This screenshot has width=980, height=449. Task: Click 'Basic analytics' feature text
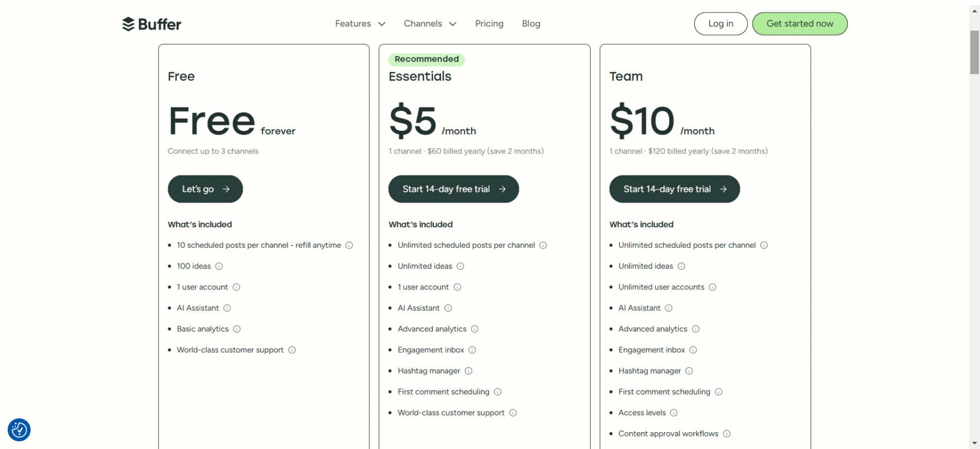tap(203, 329)
